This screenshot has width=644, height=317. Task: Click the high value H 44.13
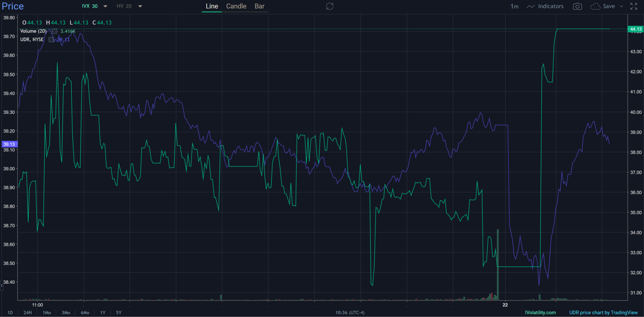tap(56, 23)
